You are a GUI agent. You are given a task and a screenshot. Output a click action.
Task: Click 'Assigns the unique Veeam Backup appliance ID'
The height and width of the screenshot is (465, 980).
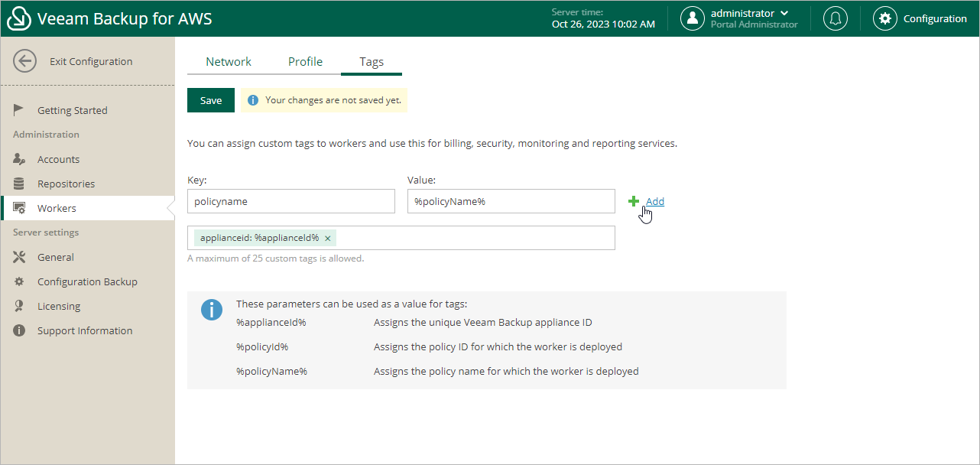coord(483,322)
